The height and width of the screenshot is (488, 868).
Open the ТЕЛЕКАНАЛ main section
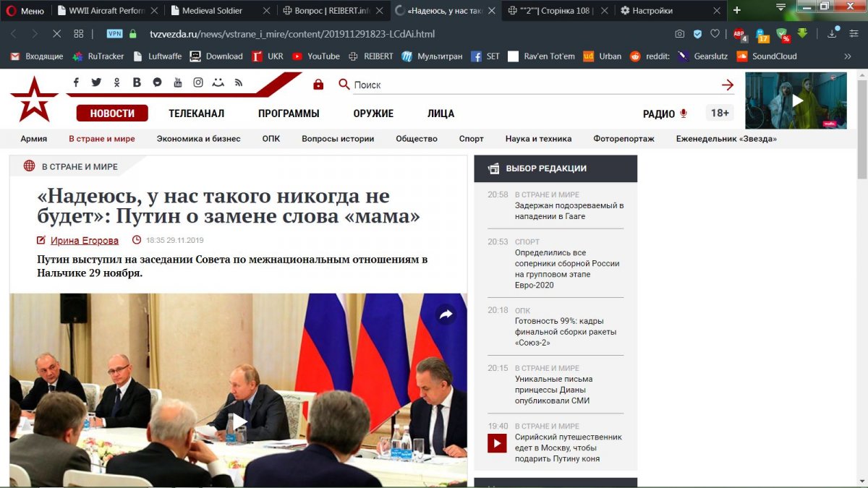197,114
